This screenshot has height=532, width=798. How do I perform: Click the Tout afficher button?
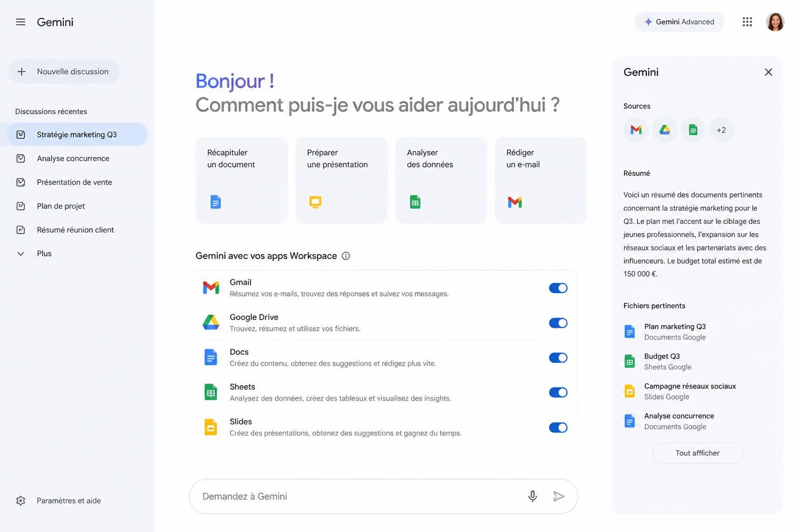697,453
